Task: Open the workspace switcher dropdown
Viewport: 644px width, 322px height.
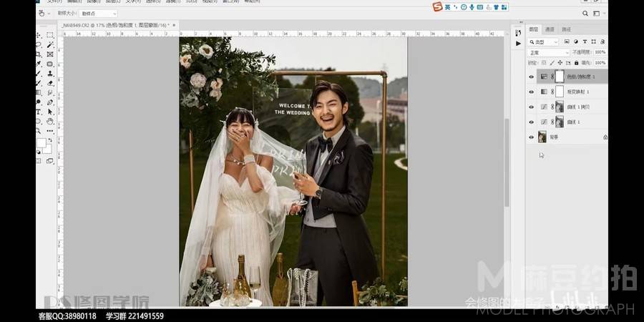Action: (598, 14)
